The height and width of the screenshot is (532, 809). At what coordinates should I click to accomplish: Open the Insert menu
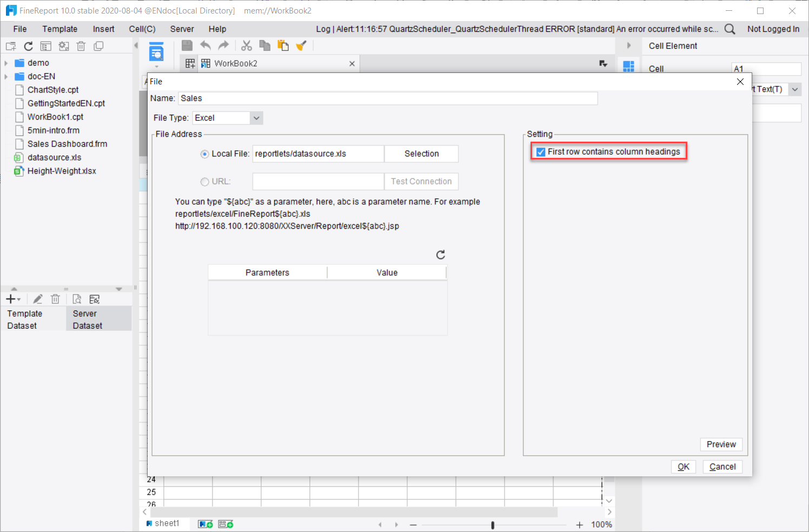point(103,29)
